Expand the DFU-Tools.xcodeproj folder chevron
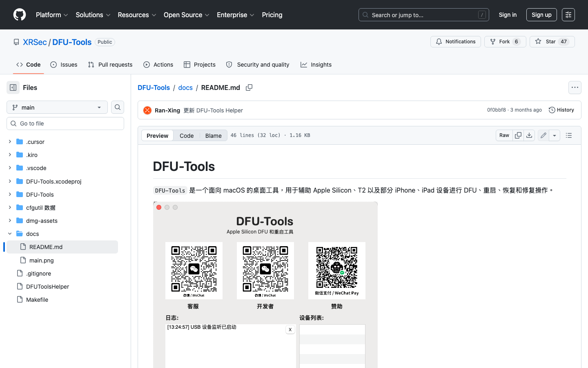 click(10, 181)
